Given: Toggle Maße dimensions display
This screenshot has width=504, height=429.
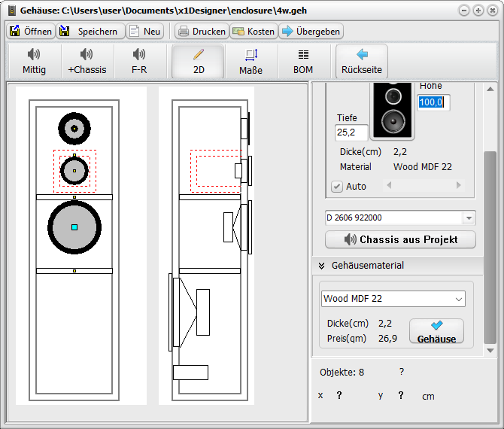Looking at the screenshot, I should (251, 61).
